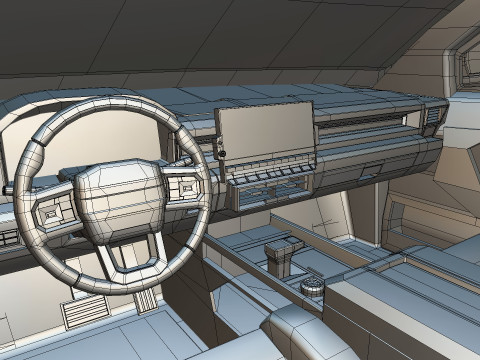The height and width of the screenshot is (360, 480).
Task: Select the gear selector on the center console
Action: (284, 256)
